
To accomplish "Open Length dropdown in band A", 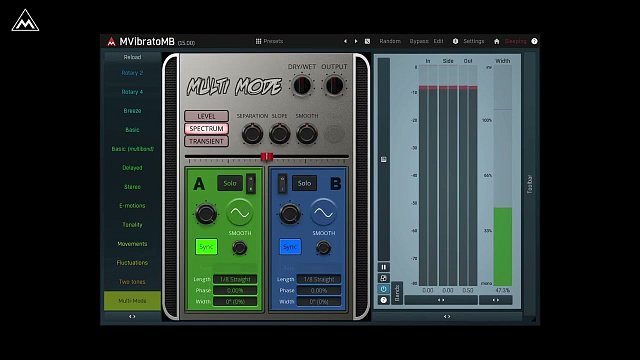I will [235, 279].
